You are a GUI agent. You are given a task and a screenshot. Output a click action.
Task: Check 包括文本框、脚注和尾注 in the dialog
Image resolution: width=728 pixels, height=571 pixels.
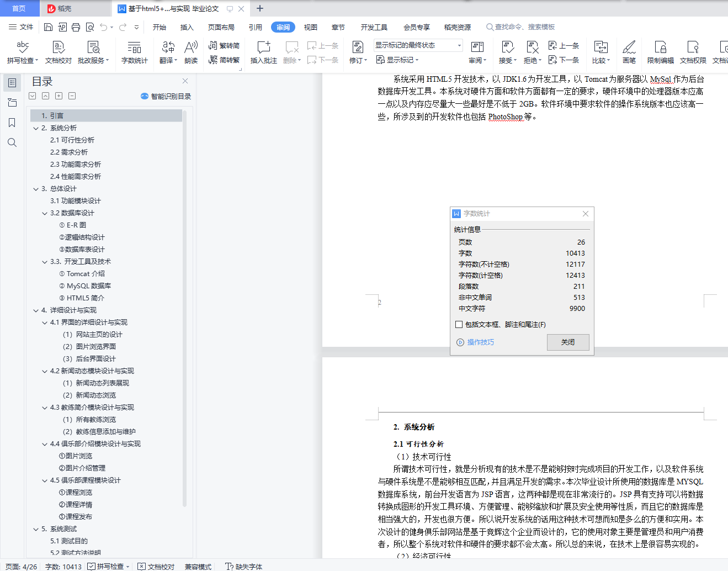tap(459, 324)
